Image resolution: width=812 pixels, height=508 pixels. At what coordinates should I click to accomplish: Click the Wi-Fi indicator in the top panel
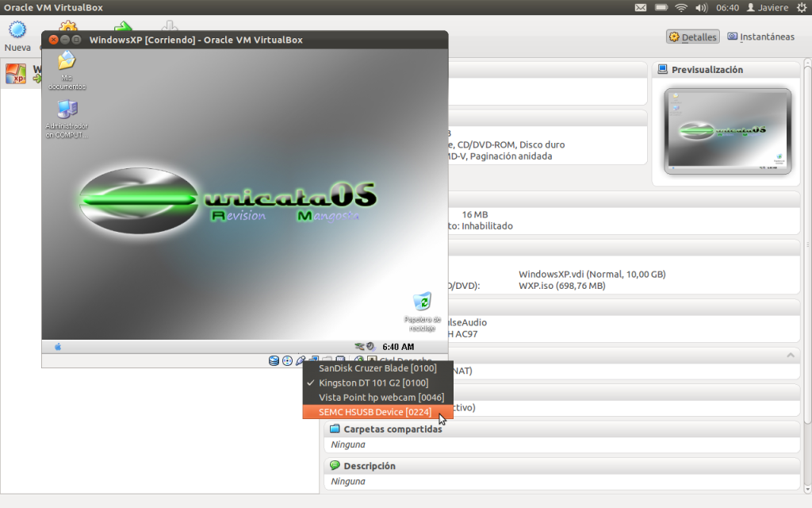[680, 8]
